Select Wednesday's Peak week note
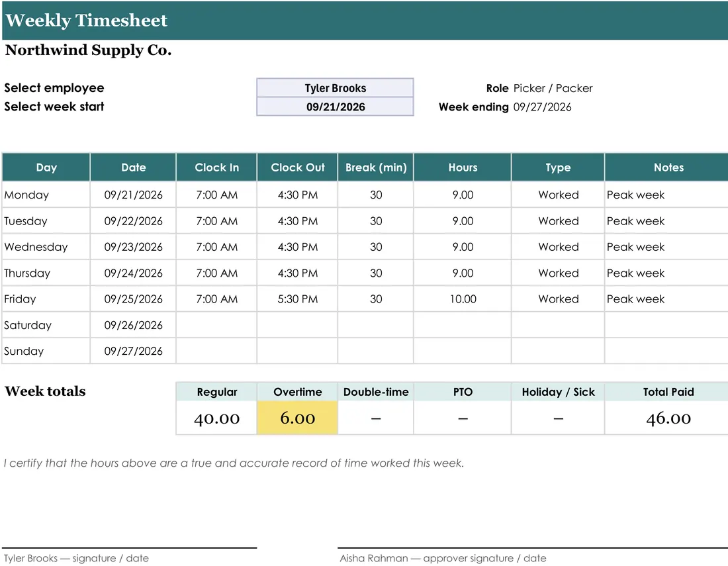Image resolution: width=728 pixels, height=566 pixels. 666,246
